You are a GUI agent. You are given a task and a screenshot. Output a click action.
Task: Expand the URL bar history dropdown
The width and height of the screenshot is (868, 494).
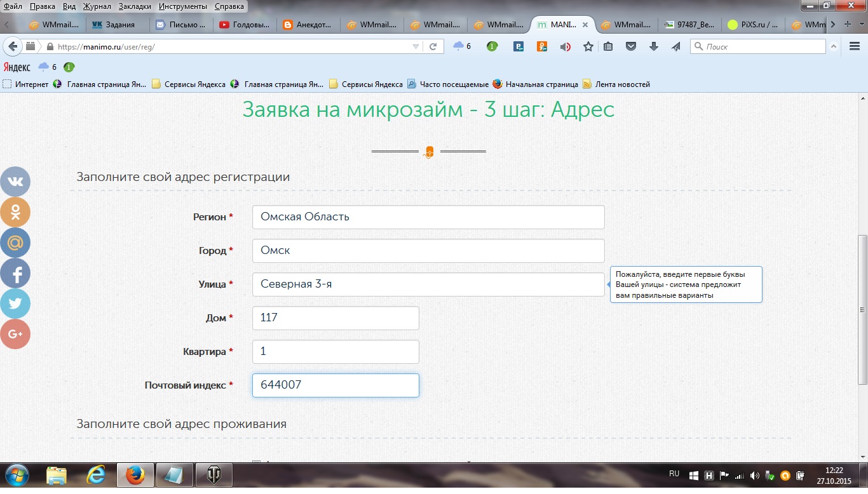416,46
